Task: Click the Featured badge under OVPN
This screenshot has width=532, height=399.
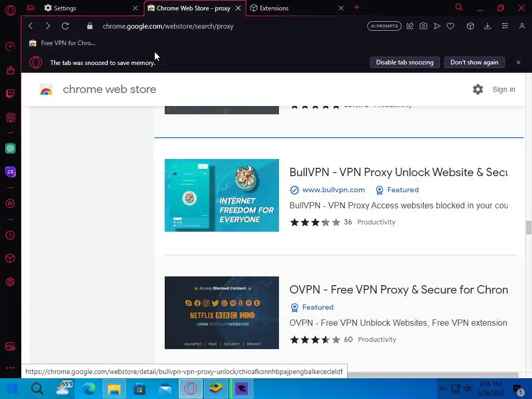Action: coord(312,307)
